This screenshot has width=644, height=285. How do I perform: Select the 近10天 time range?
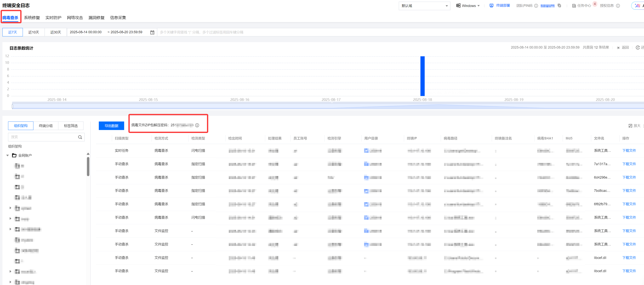coord(33,32)
